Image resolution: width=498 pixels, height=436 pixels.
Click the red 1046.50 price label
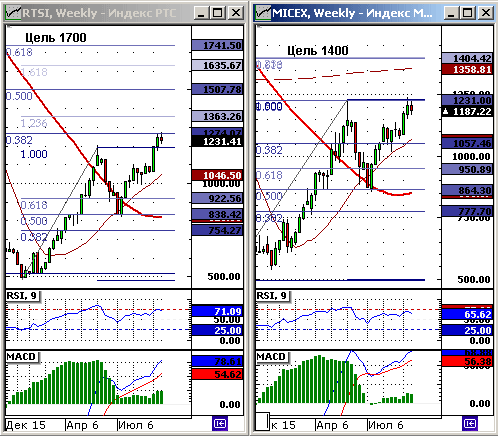(217, 175)
